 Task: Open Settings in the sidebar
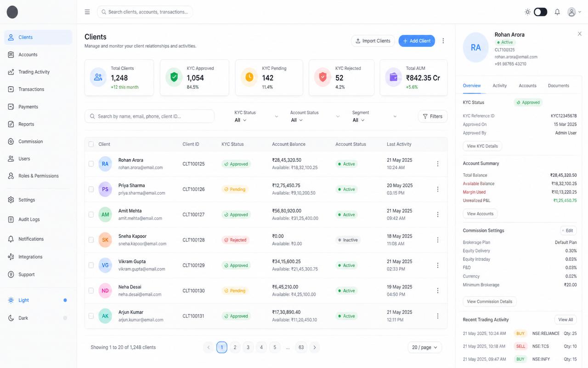[38, 200]
